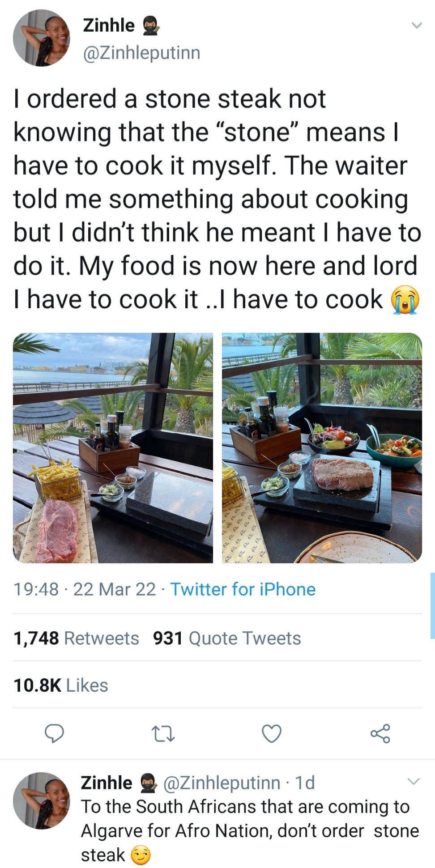The image size is (435, 868).
Task: View the 10.8K Likes list
Action: coord(61,685)
